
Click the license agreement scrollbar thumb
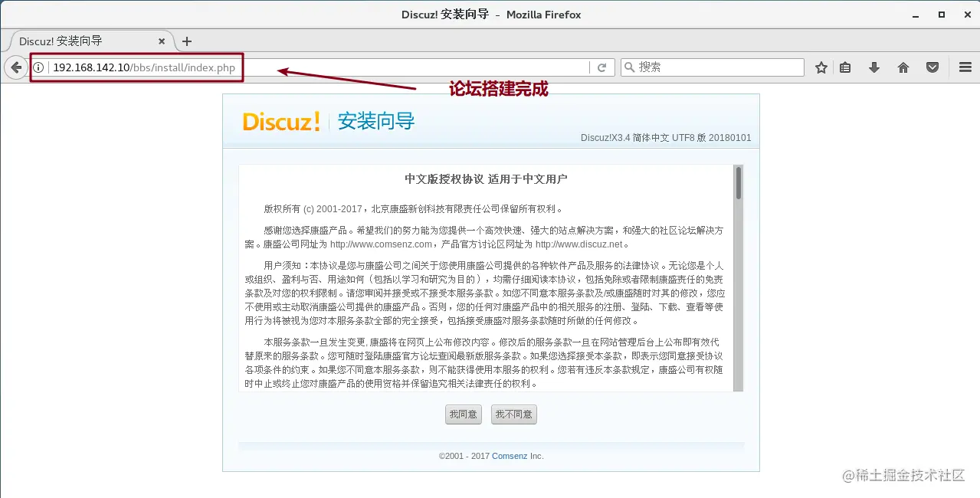click(739, 183)
